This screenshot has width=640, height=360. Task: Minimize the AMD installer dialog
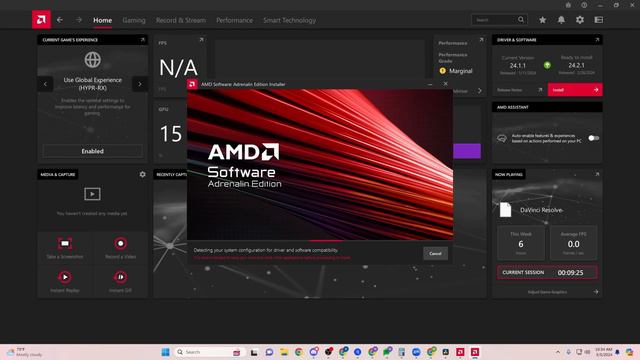(x=430, y=84)
